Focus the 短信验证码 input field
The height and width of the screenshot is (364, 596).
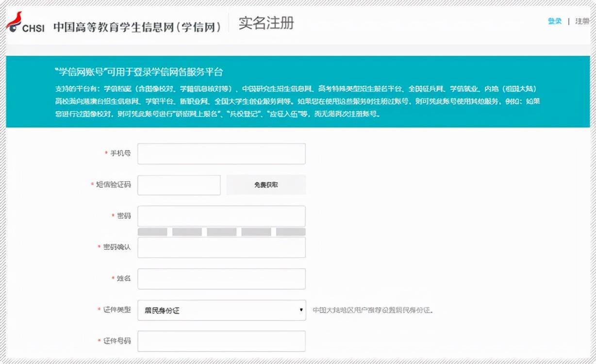(x=179, y=185)
